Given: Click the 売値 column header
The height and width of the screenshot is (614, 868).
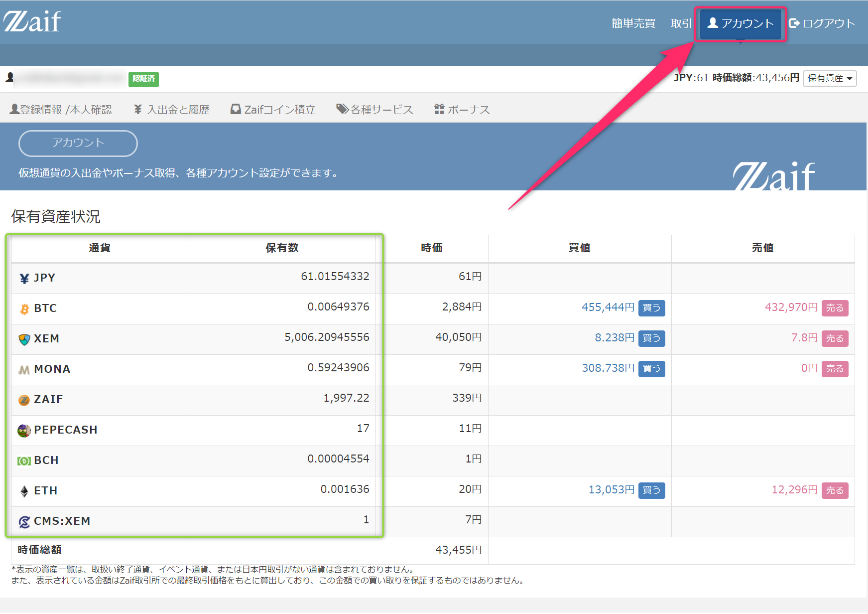Looking at the screenshot, I should coord(763,248).
